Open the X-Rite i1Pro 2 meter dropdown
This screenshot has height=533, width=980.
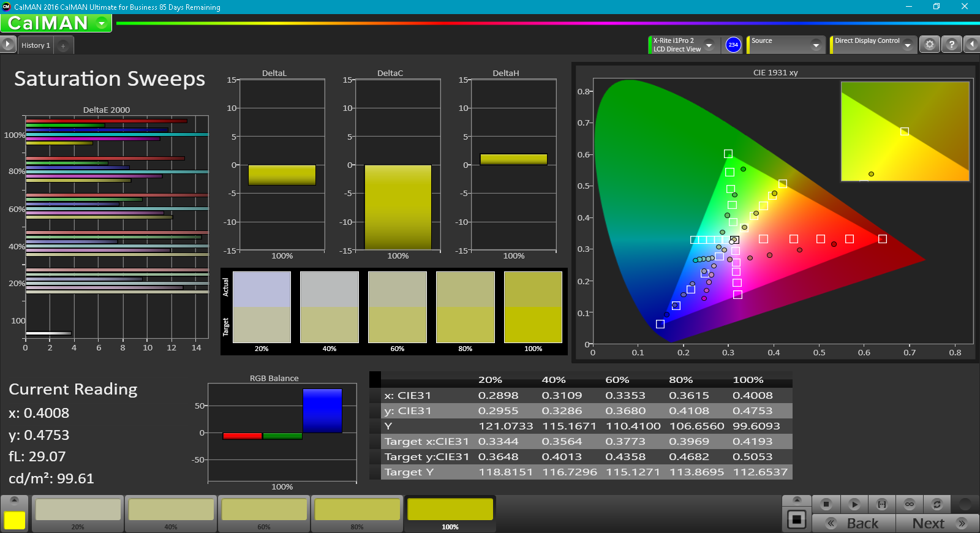709,45
